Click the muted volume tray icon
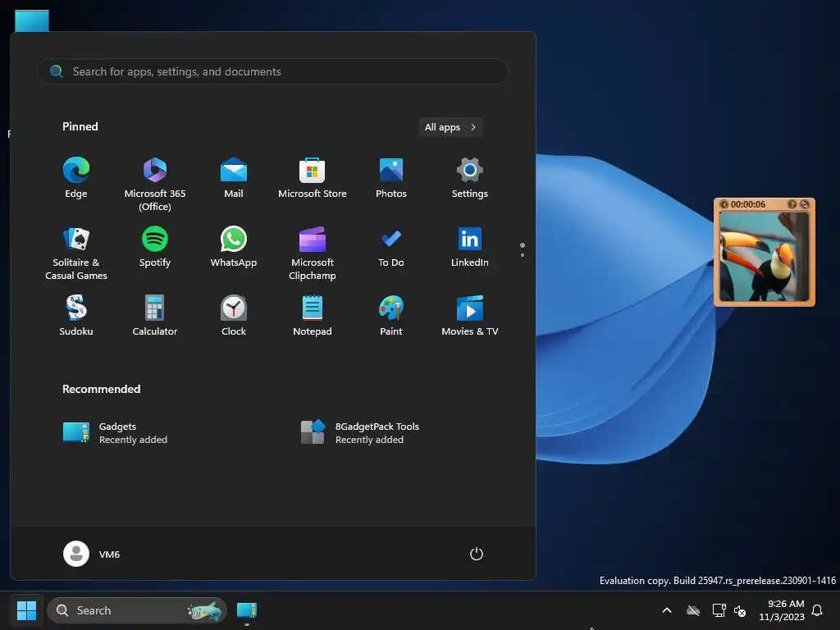Image resolution: width=840 pixels, height=630 pixels. 740,610
